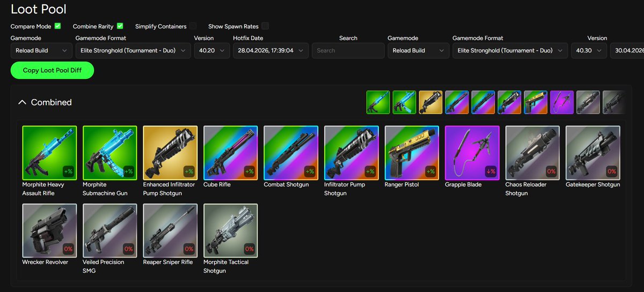Click the Combined section title text
Viewport: 644px width, 292px height.
52,102
